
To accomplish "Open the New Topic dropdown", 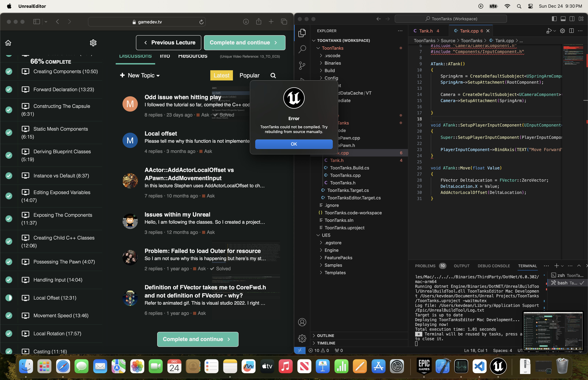I will [x=140, y=76].
